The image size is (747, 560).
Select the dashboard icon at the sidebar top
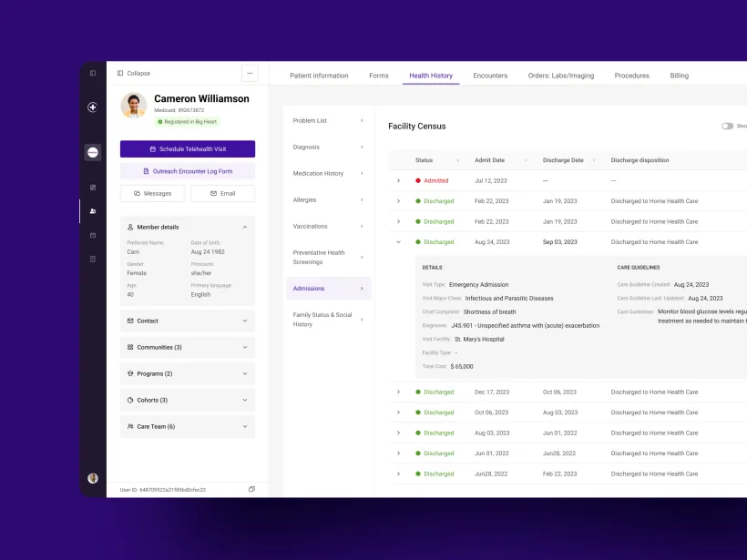[92, 72]
